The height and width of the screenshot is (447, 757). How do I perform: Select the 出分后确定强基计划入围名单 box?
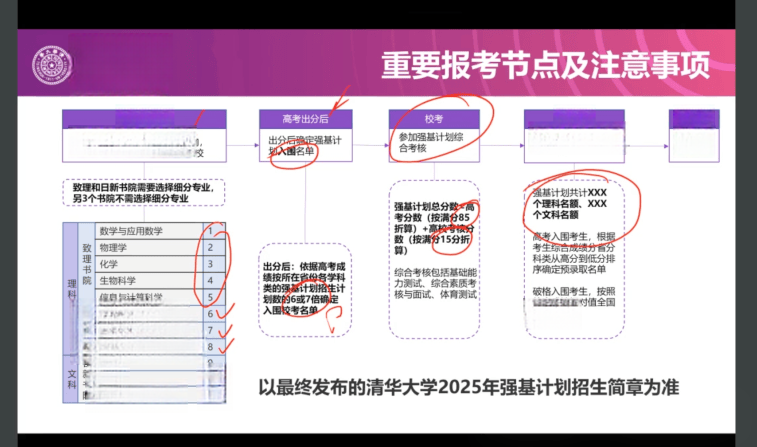[306, 145]
